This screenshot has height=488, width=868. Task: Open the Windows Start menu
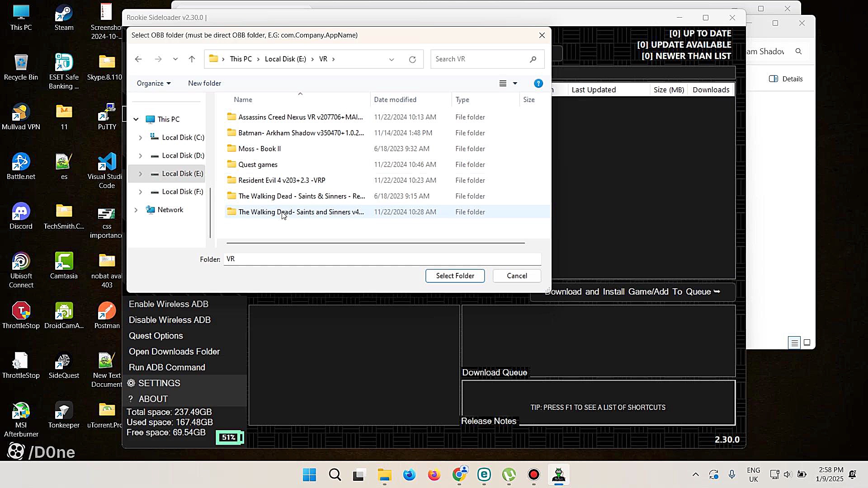[x=310, y=475]
